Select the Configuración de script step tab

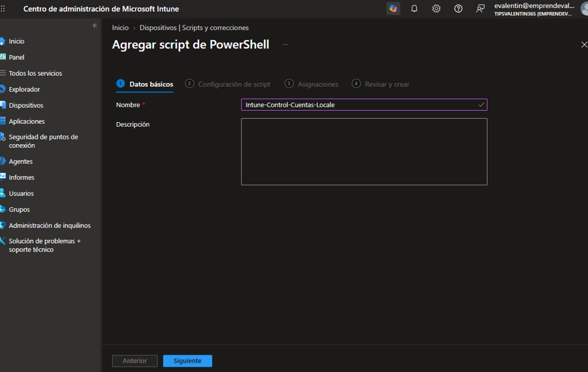click(x=228, y=84)
